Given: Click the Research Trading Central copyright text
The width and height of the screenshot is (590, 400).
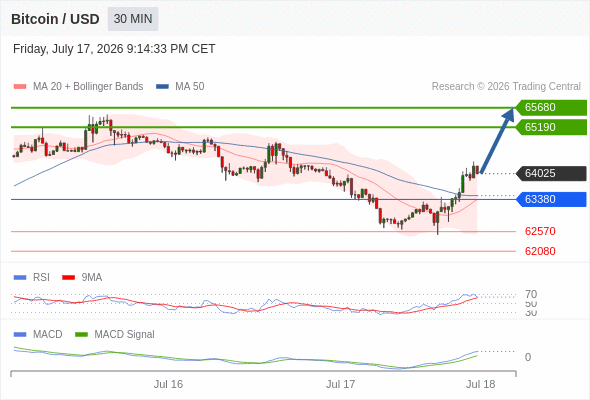Looking at the screenshot, I should 506,87.
